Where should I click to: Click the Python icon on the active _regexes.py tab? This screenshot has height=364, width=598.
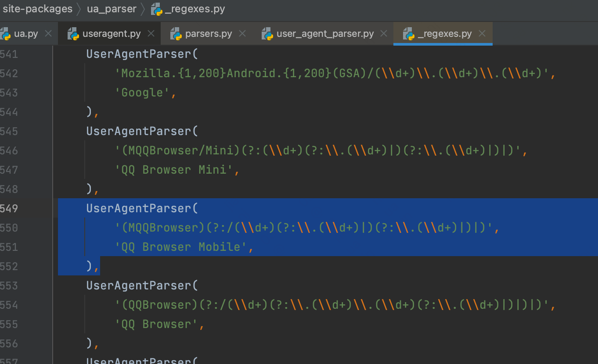tap(409, 34)
